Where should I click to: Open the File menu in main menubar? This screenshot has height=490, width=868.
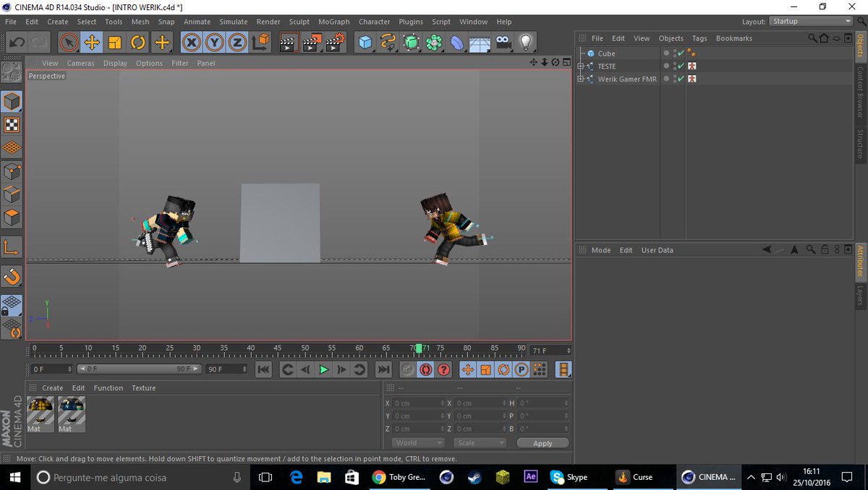(11, 22)
